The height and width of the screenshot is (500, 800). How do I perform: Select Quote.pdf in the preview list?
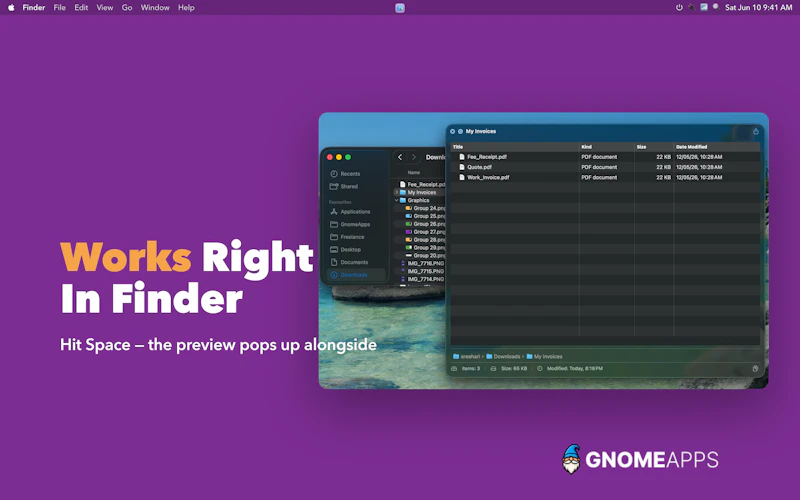pos(605,167)
